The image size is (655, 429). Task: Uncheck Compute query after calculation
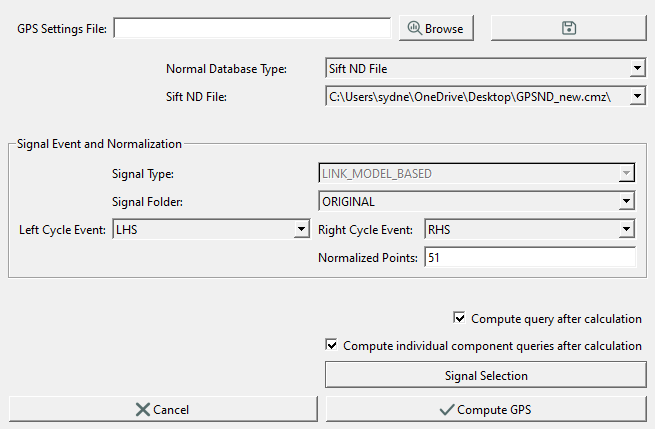pyautogui.click(x=459, y=318)
